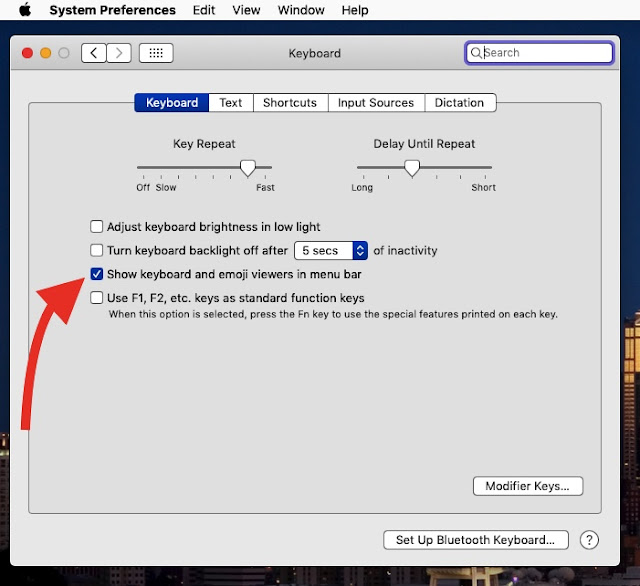The width and height of the screenshot is (640, 586).
Task: Open the 5 secs inactivity dropdown
Action: tap(331, 250)
